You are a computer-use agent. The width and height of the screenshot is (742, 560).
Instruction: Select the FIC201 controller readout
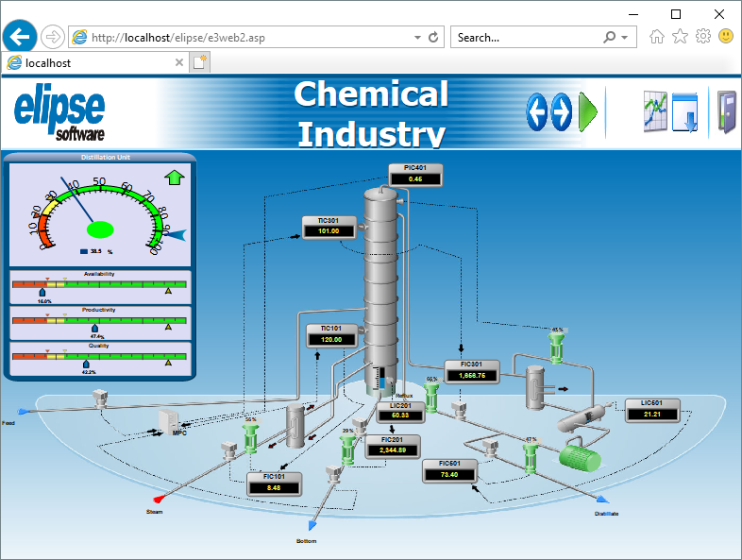tap(393, 446)
